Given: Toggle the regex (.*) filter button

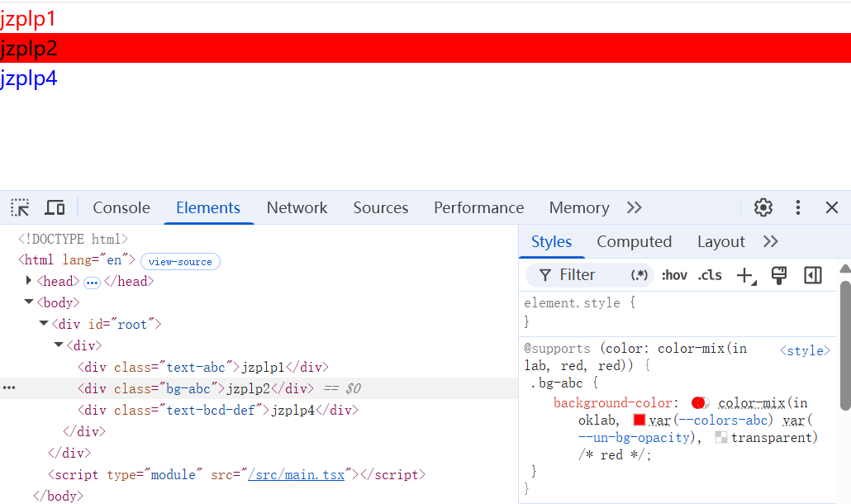Looking at the screenshot, I should [639, 275].
